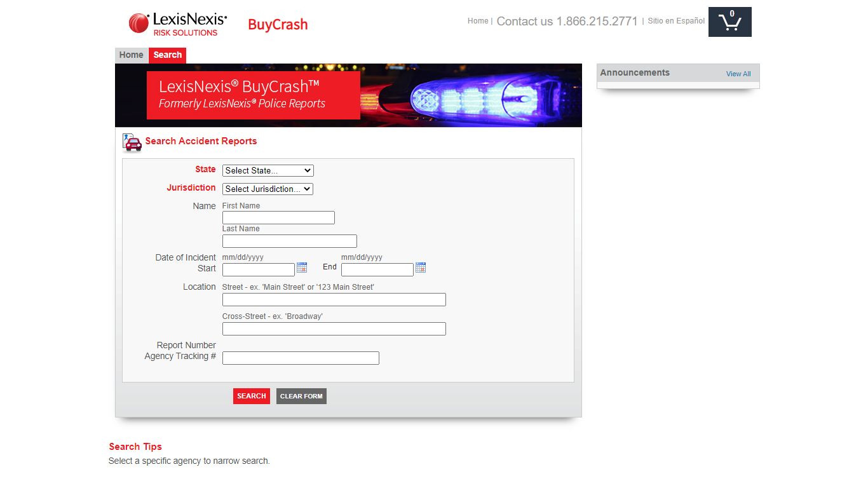The height and width of the screenshot is (488, 868).
Task: Click the LexisNexis Risk Solutions logo
Action: (x=178, y=24)
